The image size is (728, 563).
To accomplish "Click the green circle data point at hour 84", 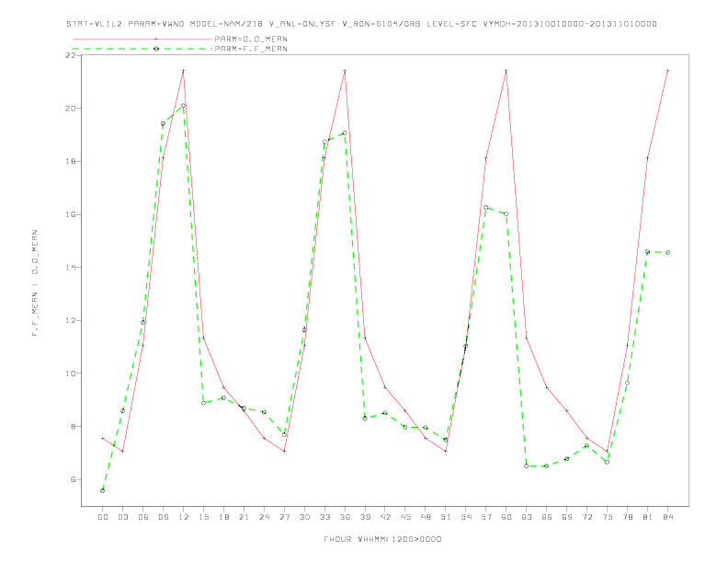I will click(x=667, y=252).
